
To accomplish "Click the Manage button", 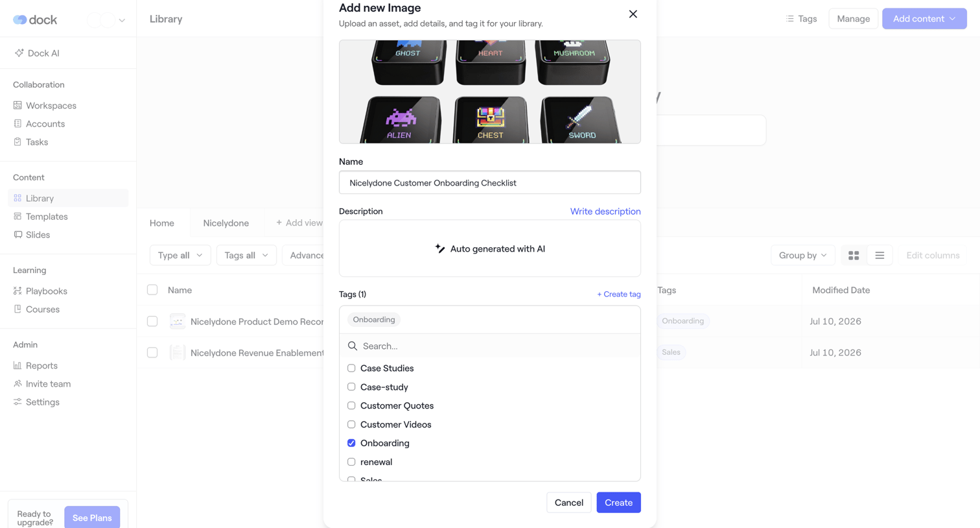I will point(854,19).
